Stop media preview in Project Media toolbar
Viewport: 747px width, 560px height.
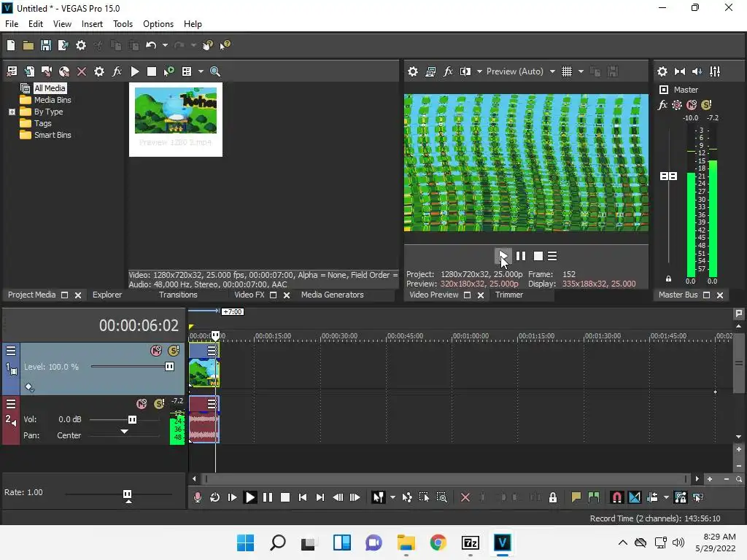152,71
